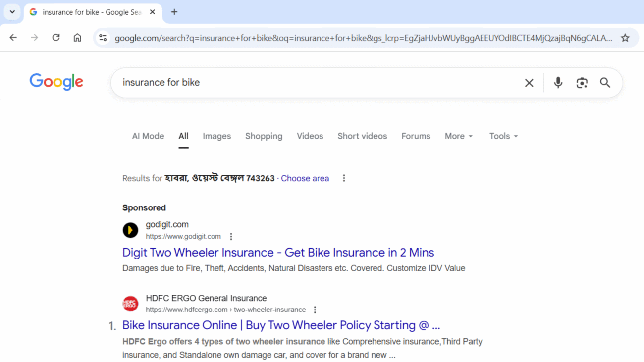Bookmark this page with star icon

pos(625,38)
